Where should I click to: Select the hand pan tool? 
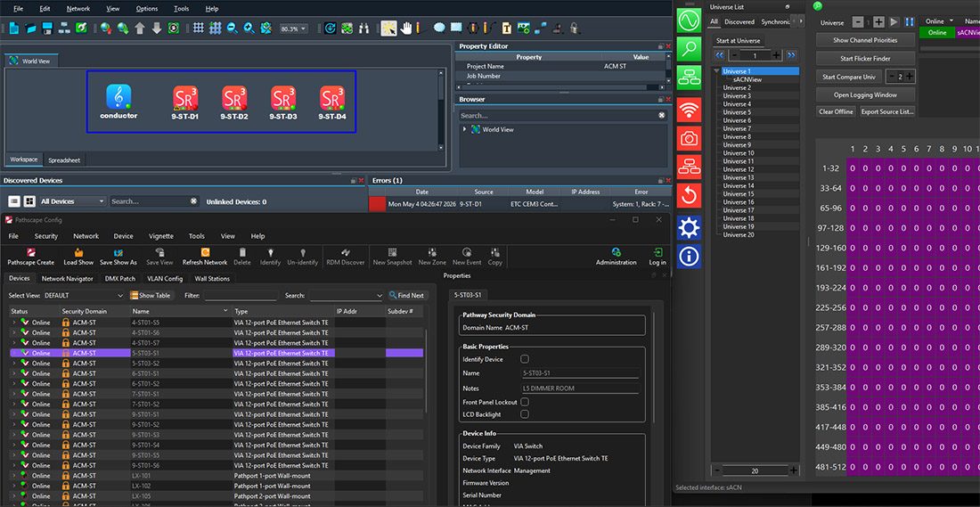pos(406,29)
